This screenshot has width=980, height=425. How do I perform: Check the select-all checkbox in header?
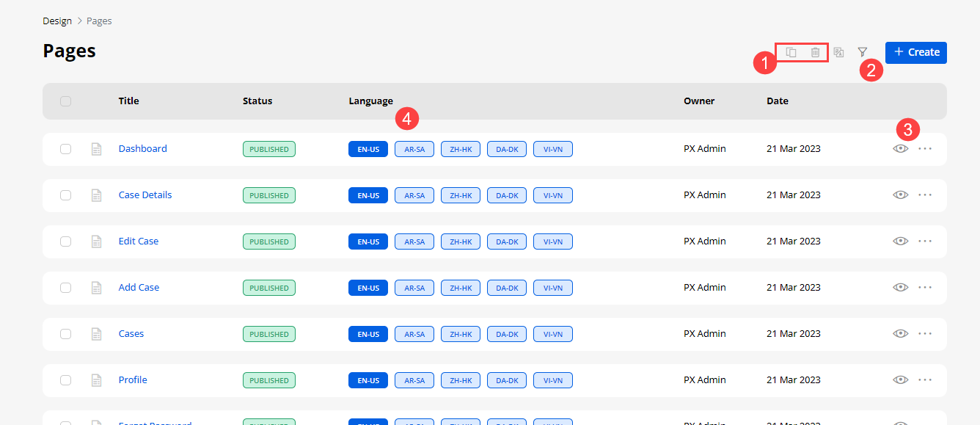(66, 101)
